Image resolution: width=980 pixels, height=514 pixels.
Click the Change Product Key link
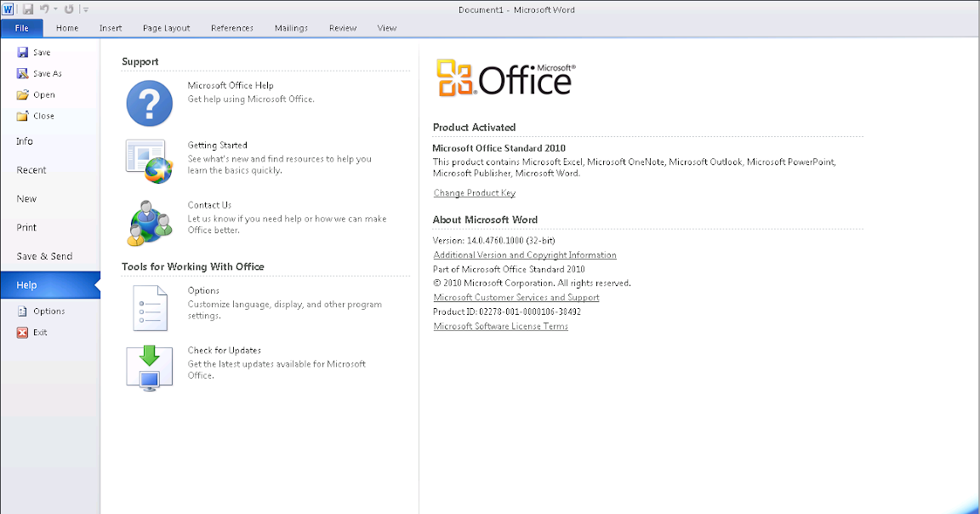click(474, 193)
